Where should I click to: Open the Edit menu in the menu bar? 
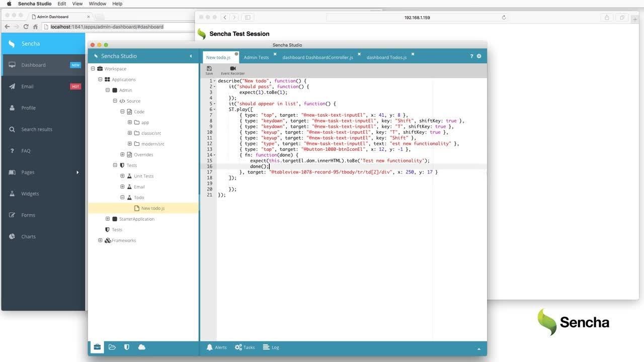click(62, 4)
